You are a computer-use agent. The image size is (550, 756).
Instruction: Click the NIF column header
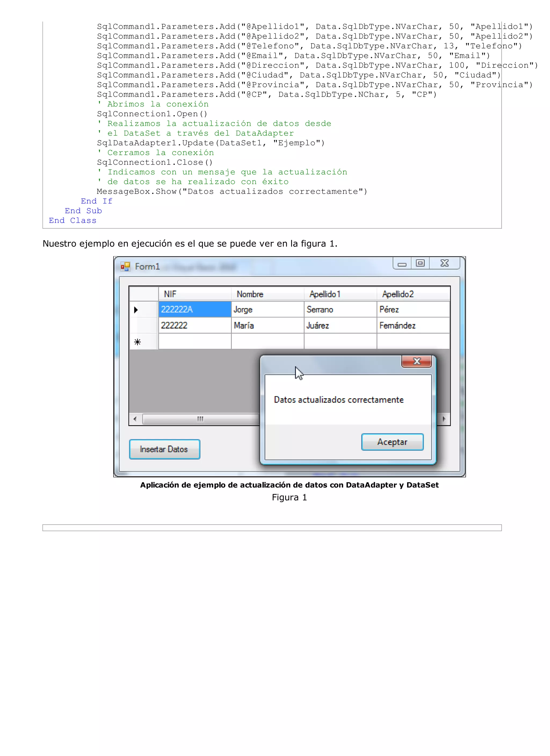[x=195, y=294]
